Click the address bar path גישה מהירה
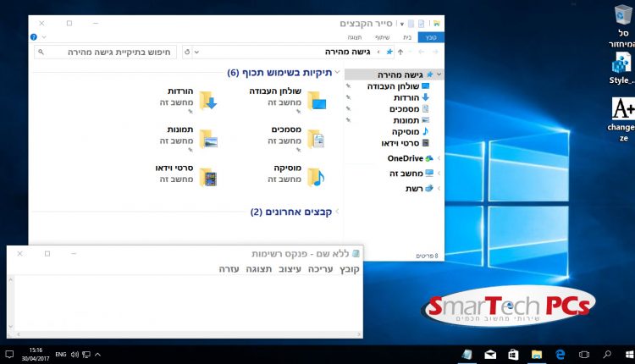Image resolution: width=635 pixels, height=364 pixels. pos(347,52)
